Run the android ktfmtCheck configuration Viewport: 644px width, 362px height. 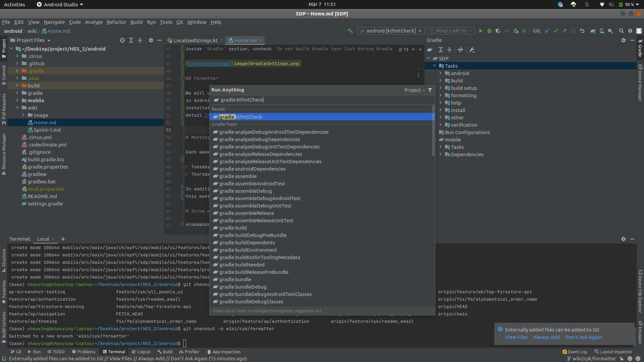[480, 31]
